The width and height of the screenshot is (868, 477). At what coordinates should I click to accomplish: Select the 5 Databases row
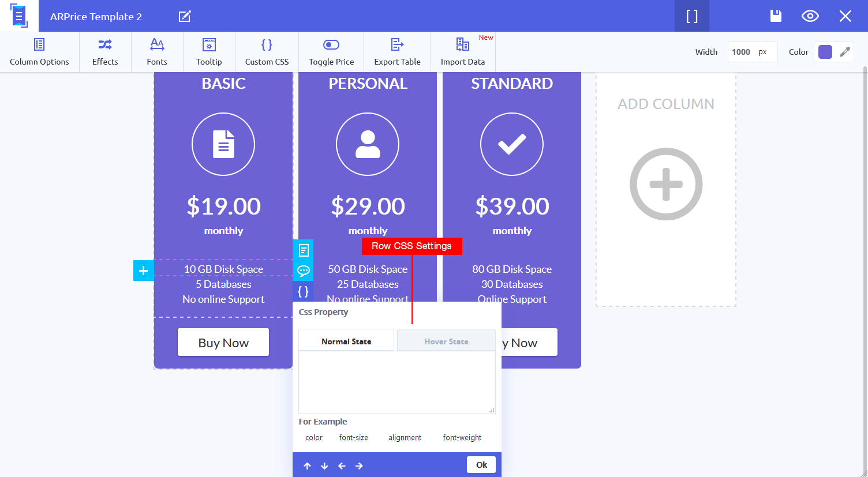[x=223, y=284]
